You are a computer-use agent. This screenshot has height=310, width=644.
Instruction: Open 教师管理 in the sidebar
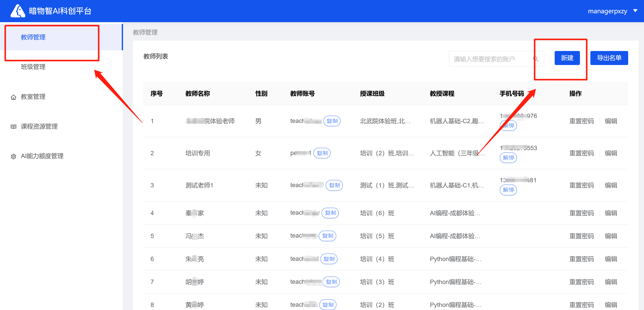click(x=33, y=37)
